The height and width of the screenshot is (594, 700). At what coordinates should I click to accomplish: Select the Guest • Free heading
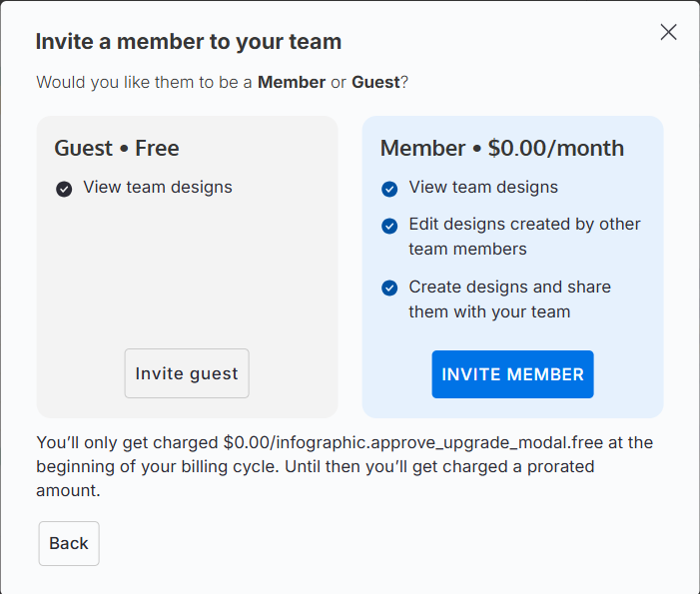[117, 149]
